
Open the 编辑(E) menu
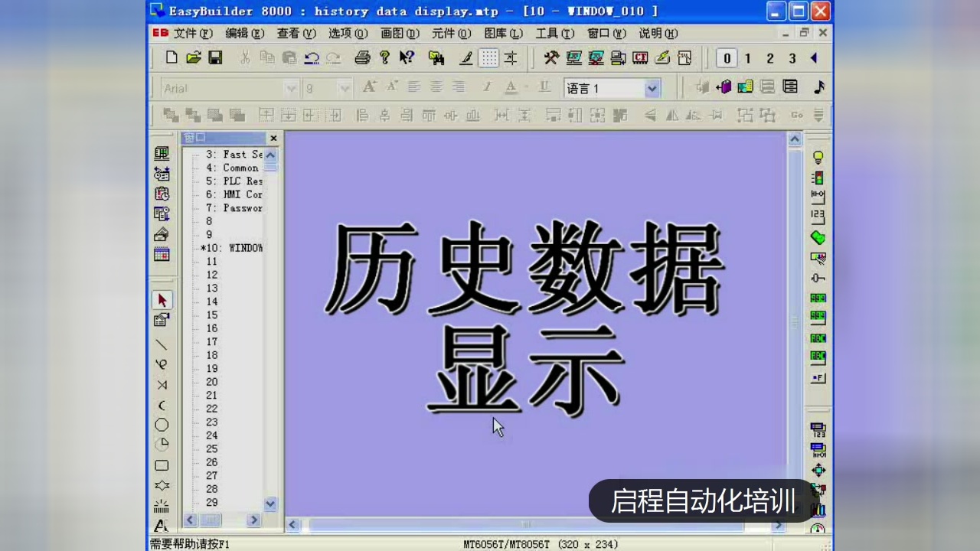245,33
